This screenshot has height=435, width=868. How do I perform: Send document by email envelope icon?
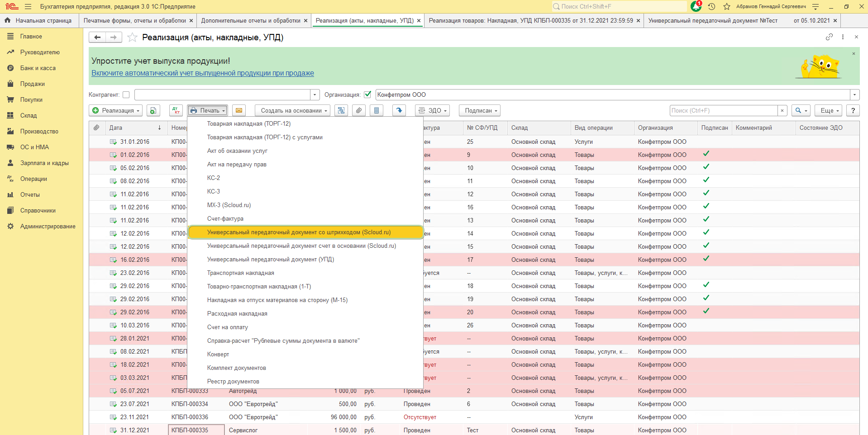[x=239, y=110]
